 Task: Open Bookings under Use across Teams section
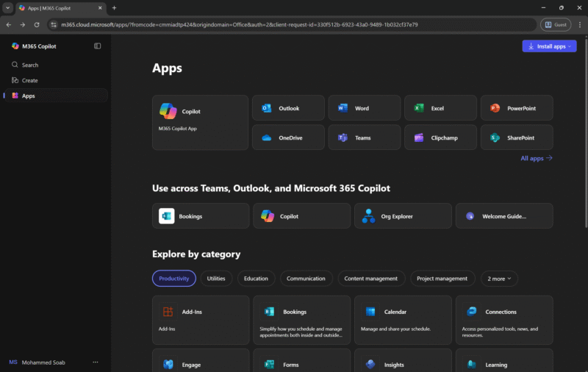click(x=201, y=216)
